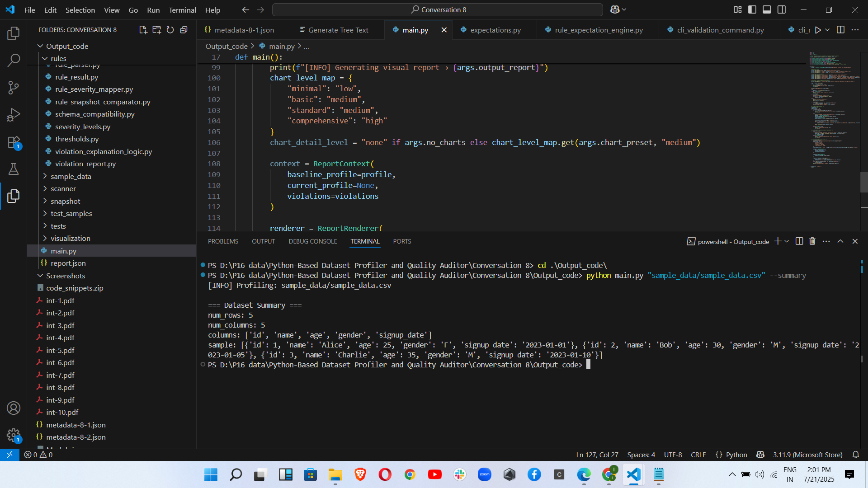Open the run options dropdown arrow
The image size is (868, 488).
coord(827,30)
